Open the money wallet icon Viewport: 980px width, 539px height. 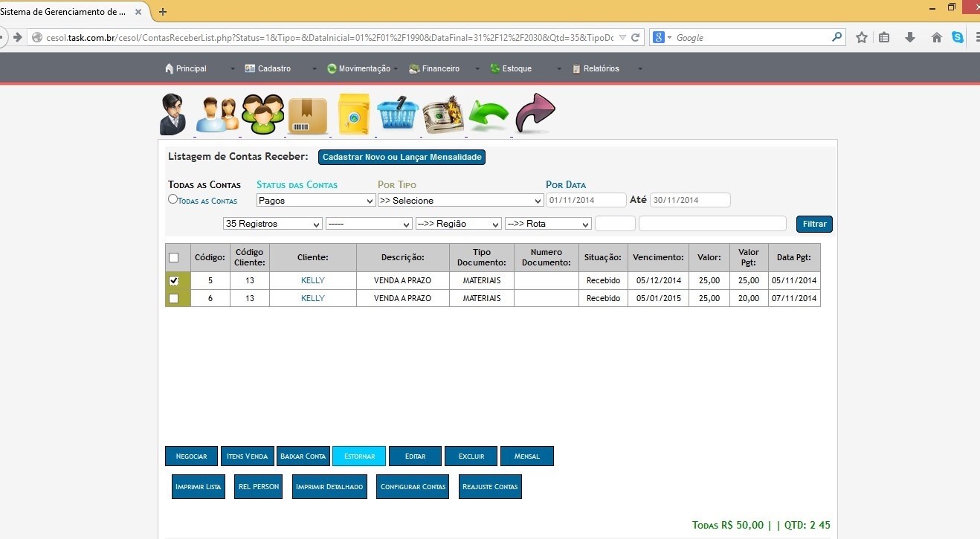[x=443, y=115]
